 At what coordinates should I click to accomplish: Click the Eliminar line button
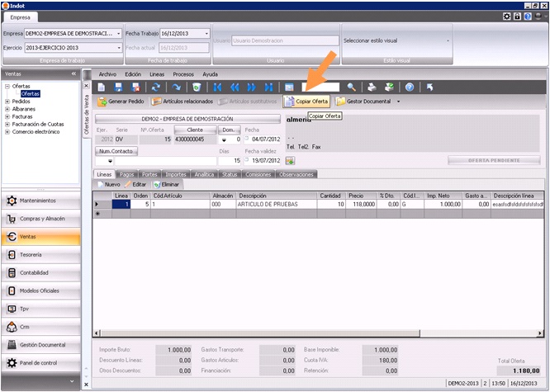tap(168, 184)
